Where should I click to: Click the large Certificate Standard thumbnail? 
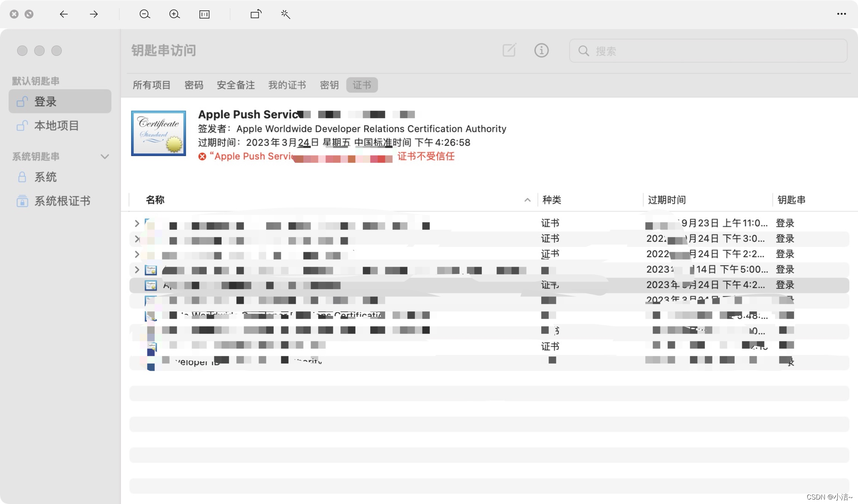click(x=158, y=133)
